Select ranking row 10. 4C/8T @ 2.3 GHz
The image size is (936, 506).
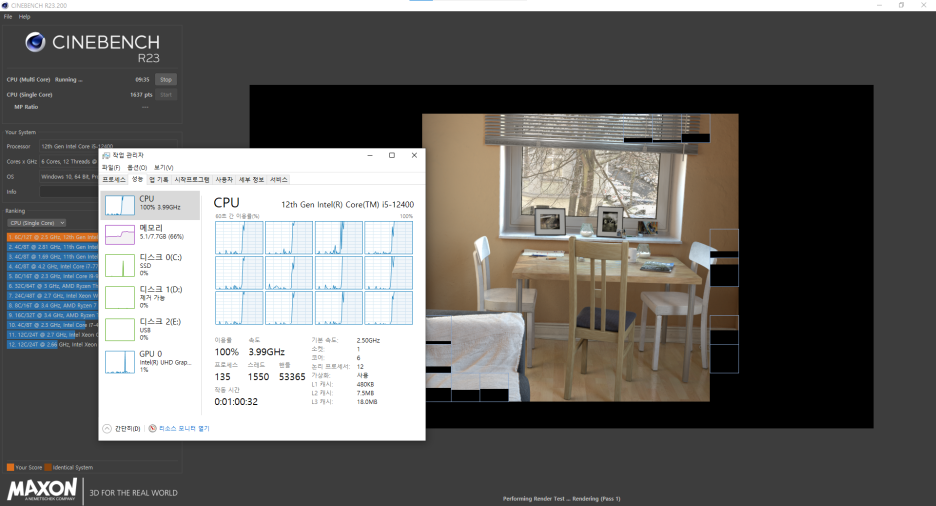(53, 325)
